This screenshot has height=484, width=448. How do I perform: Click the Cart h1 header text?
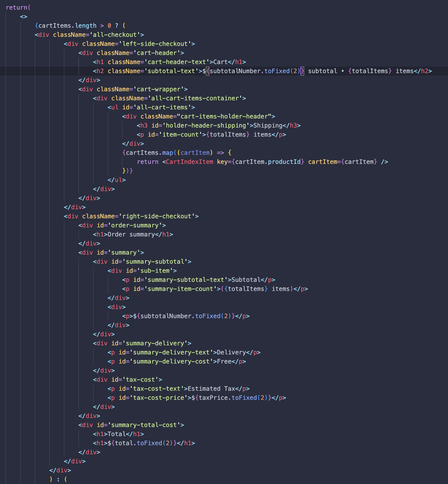coord(220,62)
